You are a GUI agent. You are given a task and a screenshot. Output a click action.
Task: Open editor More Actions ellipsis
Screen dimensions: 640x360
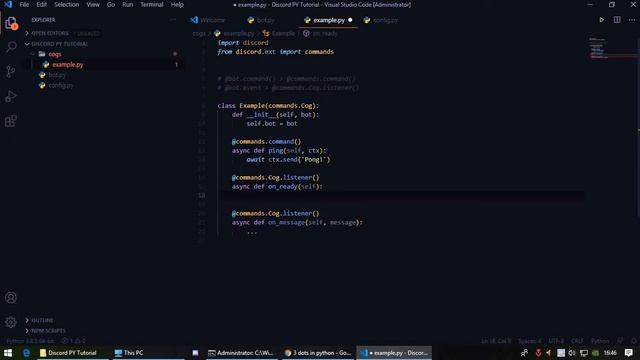632,20
